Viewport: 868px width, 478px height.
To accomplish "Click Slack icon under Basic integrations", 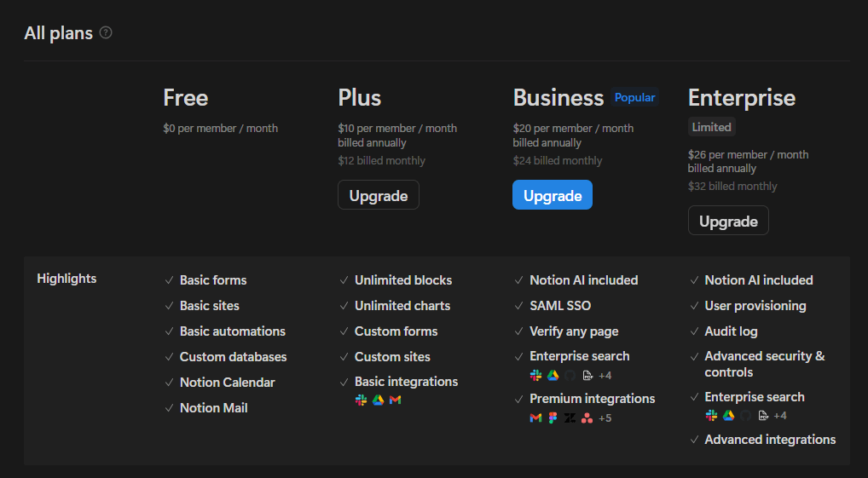I will pos(361,400).
